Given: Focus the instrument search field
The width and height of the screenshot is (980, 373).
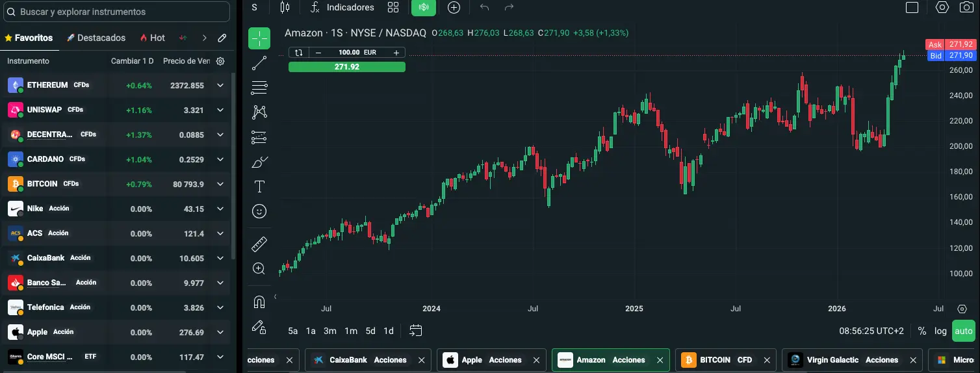Looking at the screenshot, I should pyautogui.click(x=116, y=12).
